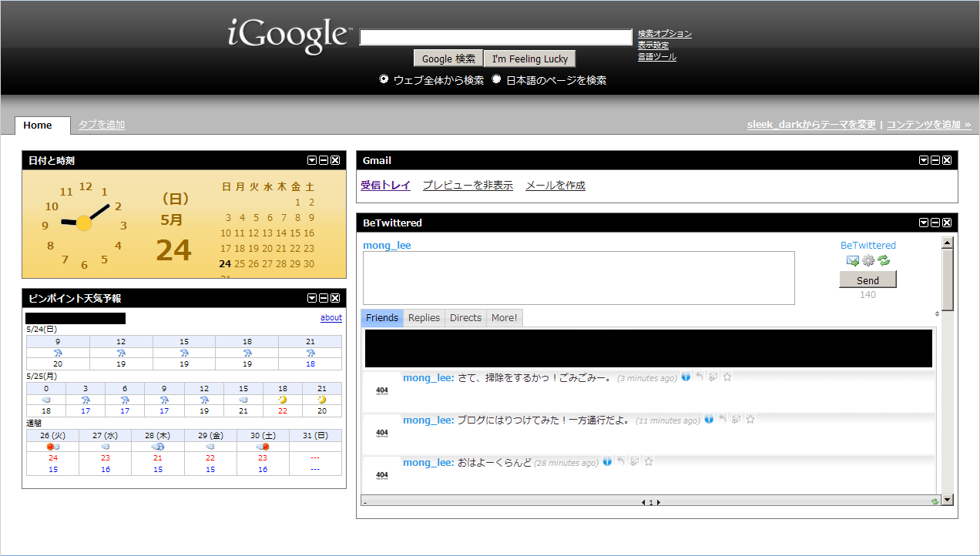Go to next page arrow in BeTwittered footer
This screenshot has width=980, height=556.
point(658,502)
